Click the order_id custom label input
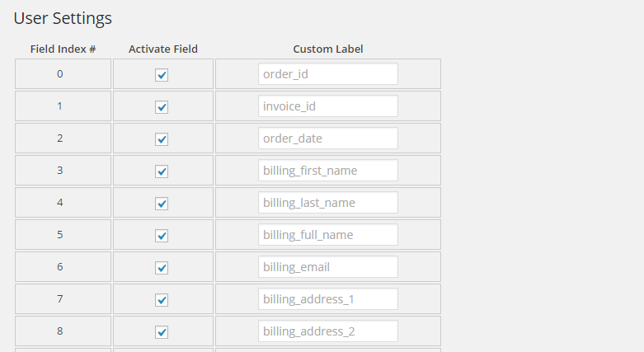 pos(327,74)
